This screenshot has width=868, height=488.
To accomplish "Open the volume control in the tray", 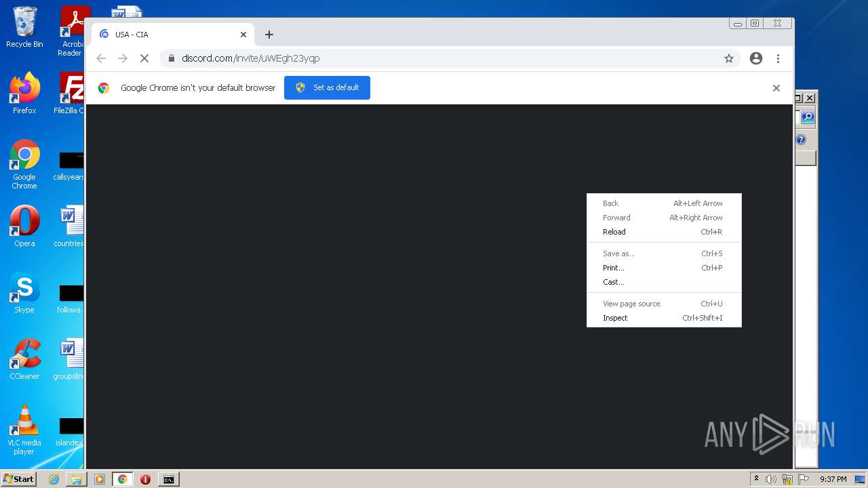I will (771, 479).
